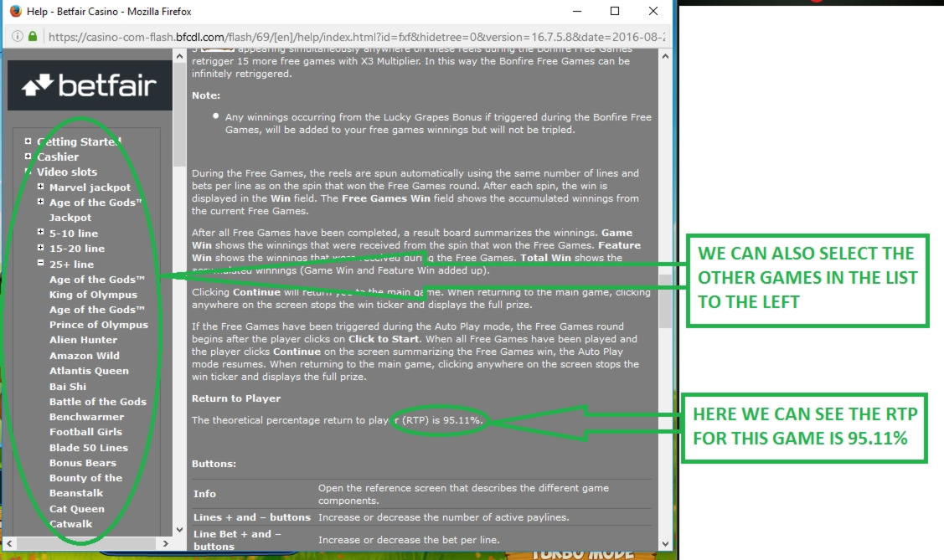Open Amazon Wild help page
Screen dimensions: 944x560
coord(85,356)
